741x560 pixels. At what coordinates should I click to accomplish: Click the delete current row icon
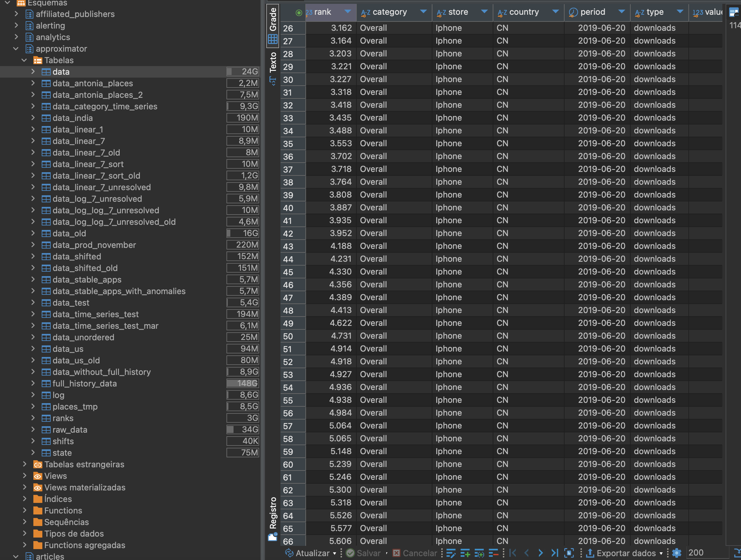[493, 553]
